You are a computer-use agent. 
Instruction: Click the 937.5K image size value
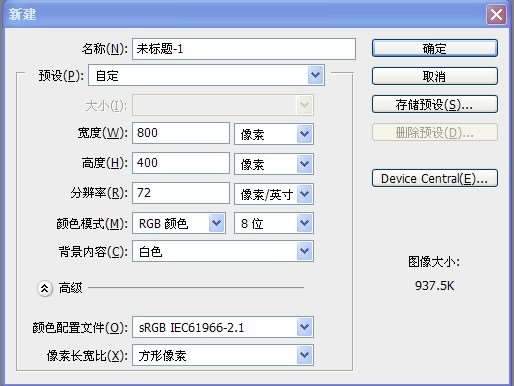[435, 286]
